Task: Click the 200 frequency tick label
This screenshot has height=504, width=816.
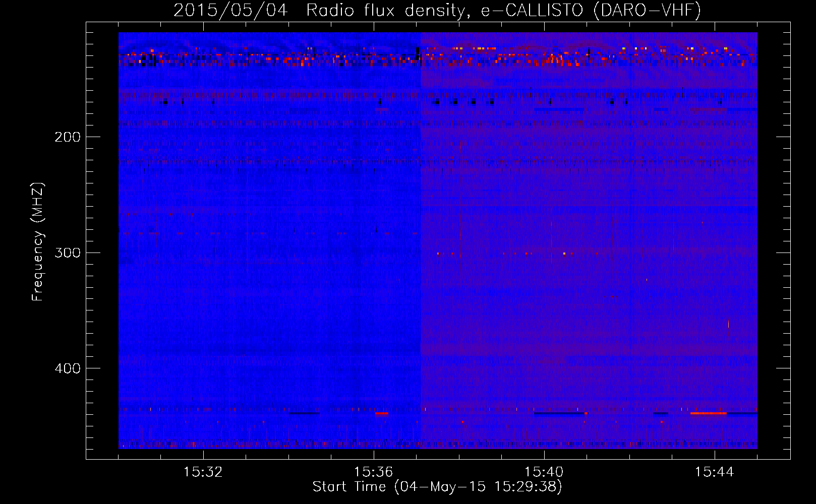Action: click(68, 137)
